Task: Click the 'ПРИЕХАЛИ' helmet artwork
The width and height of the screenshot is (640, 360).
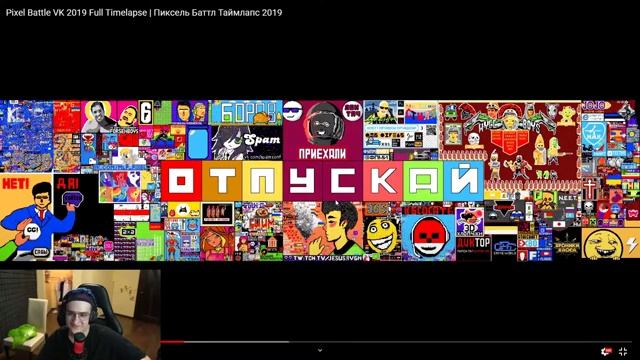Action: (322, 130)
